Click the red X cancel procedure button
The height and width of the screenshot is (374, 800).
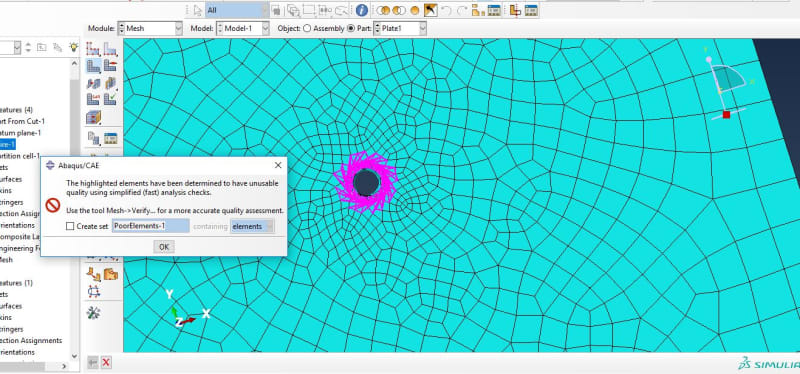106,362
